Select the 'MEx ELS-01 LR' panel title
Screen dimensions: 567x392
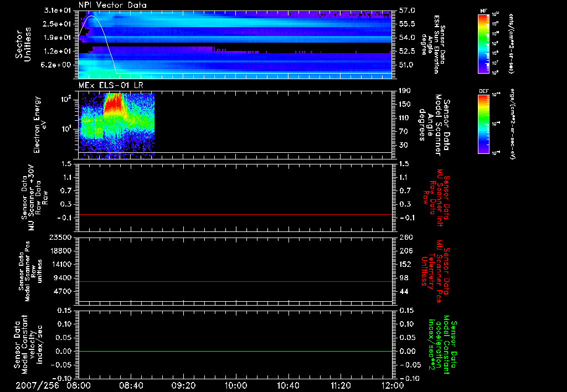click(111, 85)
